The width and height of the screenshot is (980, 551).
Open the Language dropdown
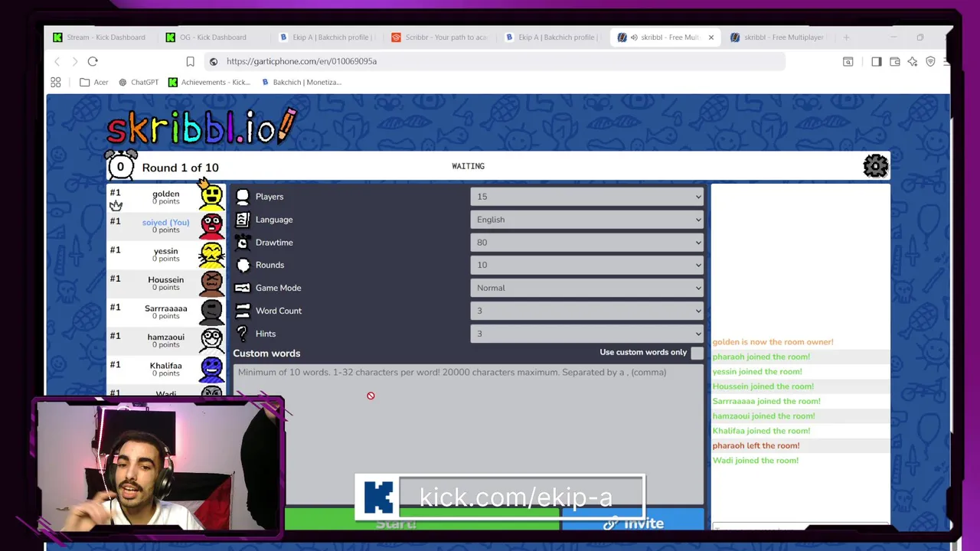coord(586,220)
